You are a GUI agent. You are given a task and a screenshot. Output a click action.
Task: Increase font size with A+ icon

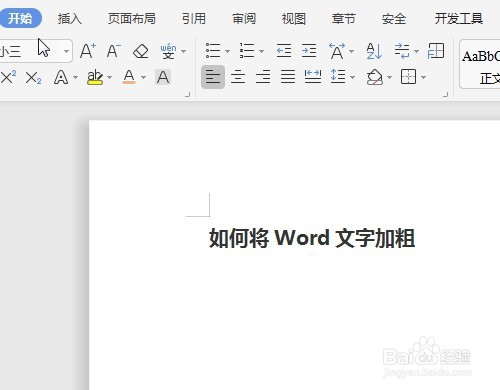[88, 51]
